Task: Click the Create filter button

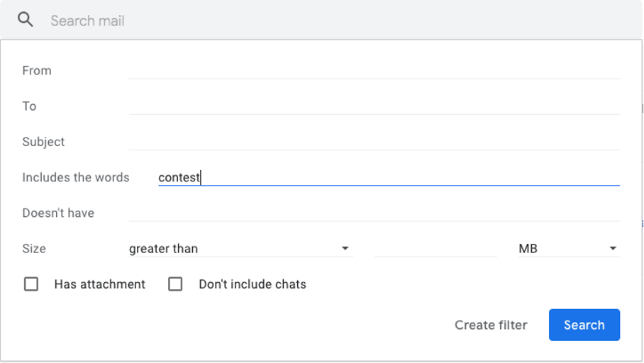Action: 491,325
